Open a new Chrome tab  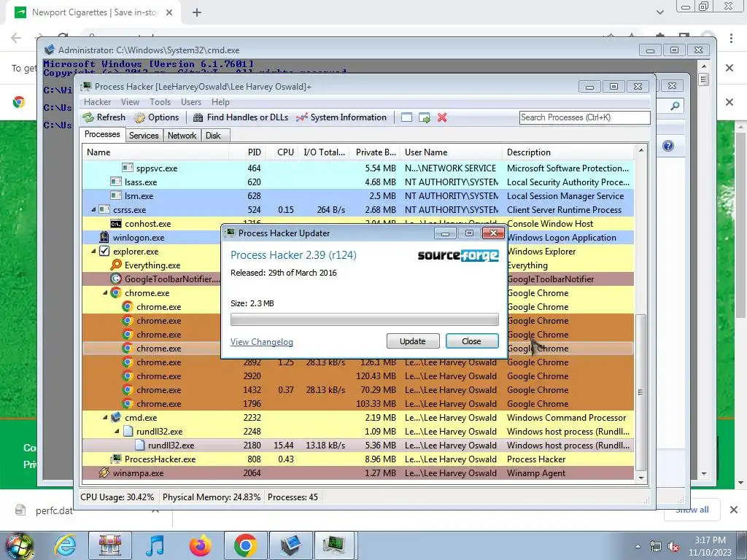point(197,12)
